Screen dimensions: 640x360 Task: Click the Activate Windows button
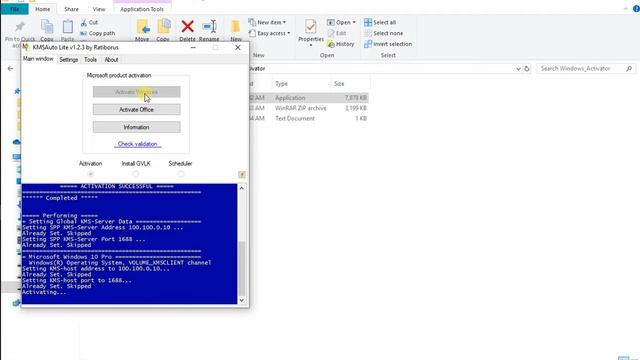tap(136, 92)
